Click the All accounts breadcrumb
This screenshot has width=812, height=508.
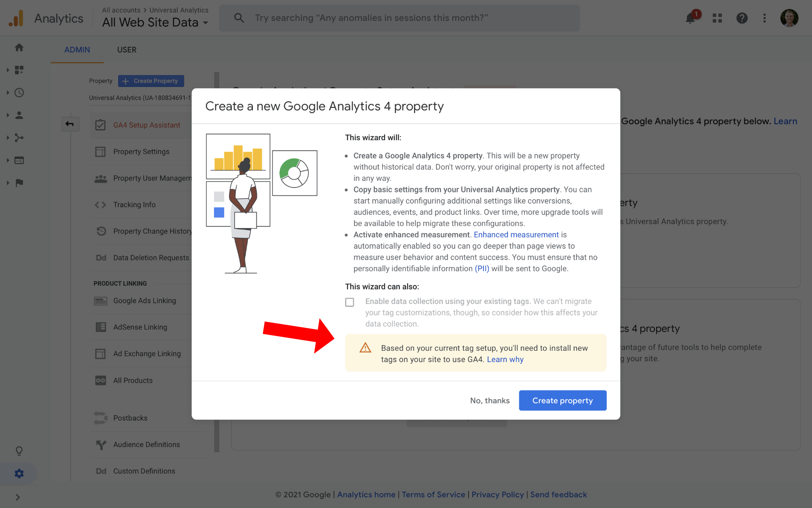pos(121,10)
